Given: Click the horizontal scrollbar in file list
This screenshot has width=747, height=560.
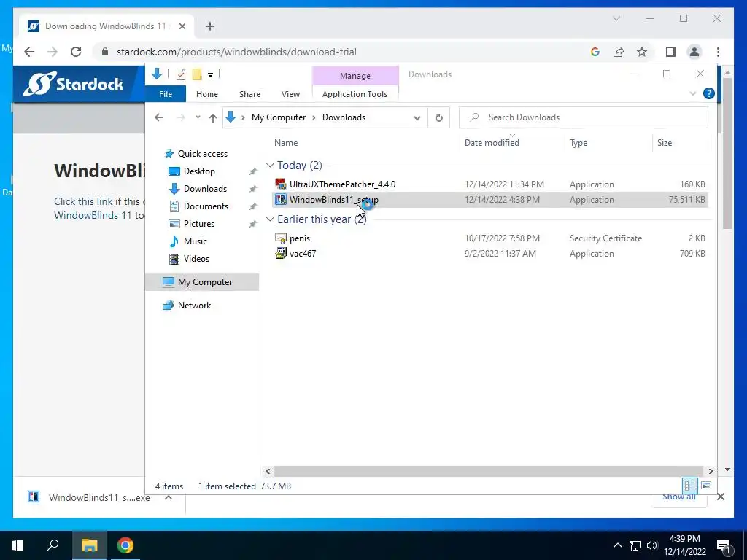Looking at the screenshot, I should coord(488,471).
